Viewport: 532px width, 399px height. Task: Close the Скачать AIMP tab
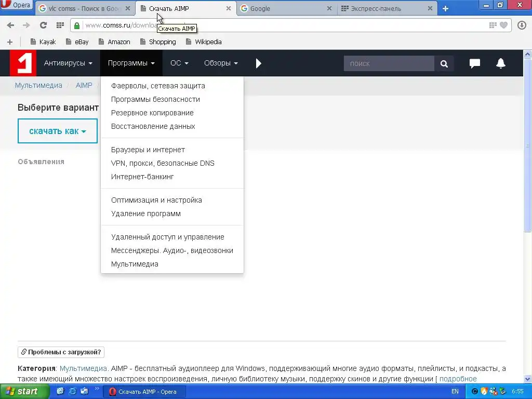[x=229, y=8]
